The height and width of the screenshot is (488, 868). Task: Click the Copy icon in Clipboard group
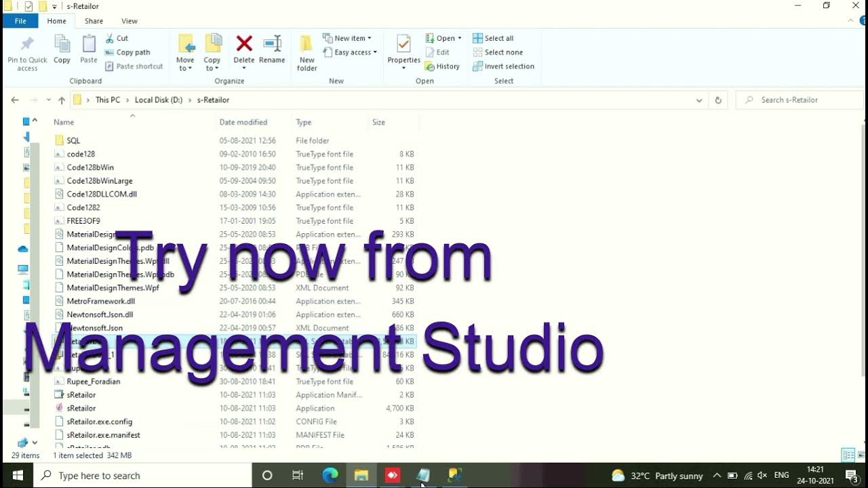tap(62, 44)
